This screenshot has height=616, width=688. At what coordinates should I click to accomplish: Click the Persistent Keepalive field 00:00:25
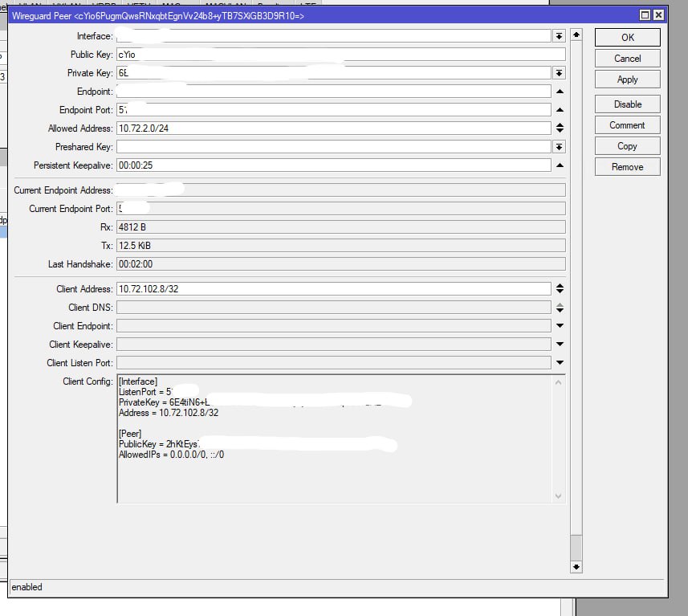click(333, 165)
